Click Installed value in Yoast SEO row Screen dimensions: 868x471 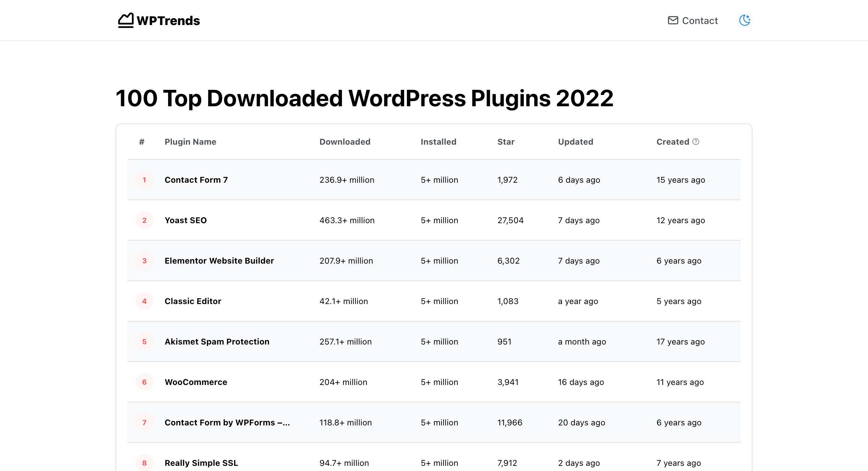pyautogui.click(x=439, y=220)
